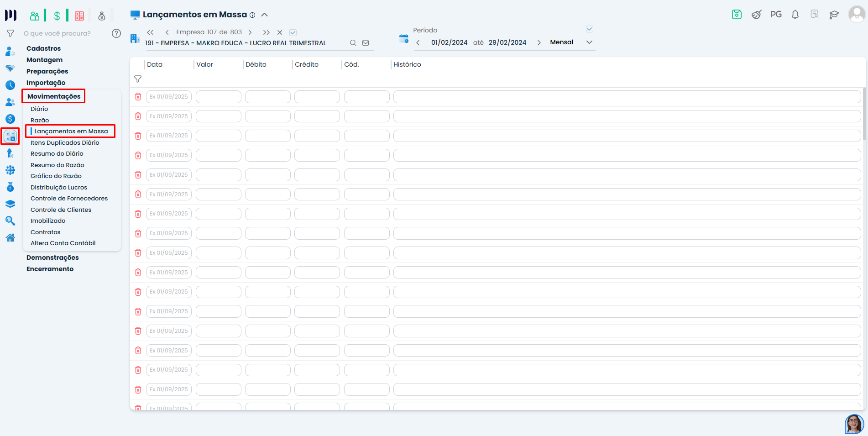Image resolution: width=868 pixels, height=436 pixels.
Task: Go to previous period arrow
Action: 418,42
